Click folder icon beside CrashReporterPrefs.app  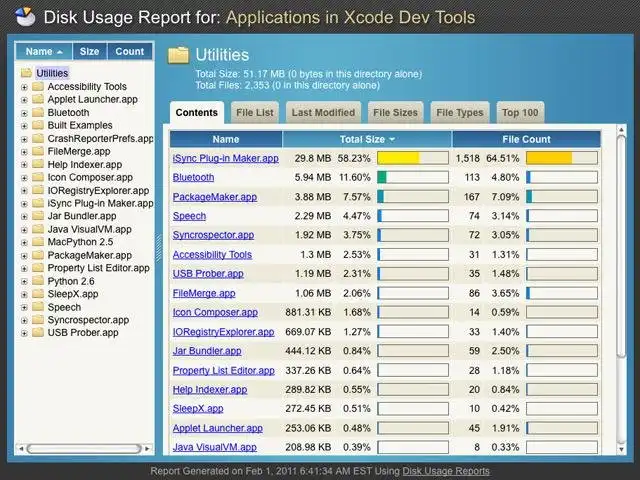[38, 138]
